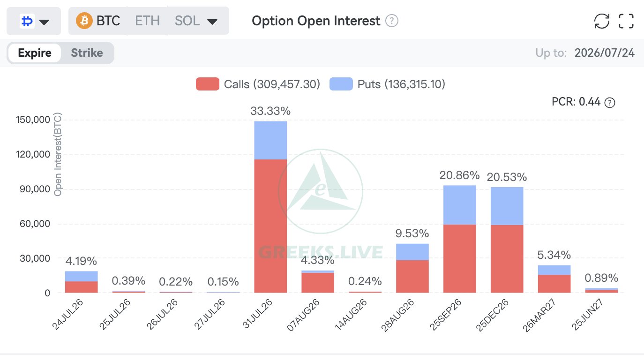Toggle Puts series in legend
The height and width of the screenshot is (362, 644).
pos(388,84)
